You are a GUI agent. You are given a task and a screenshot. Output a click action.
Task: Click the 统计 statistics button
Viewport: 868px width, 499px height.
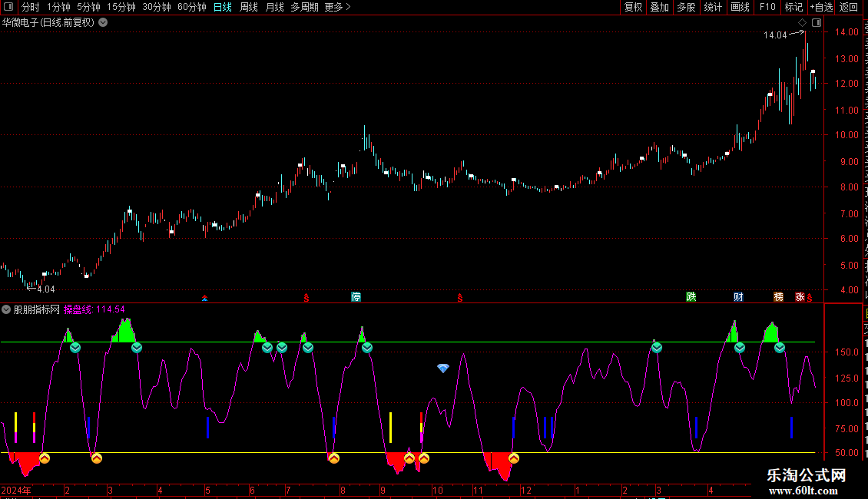tap(712, 7)
